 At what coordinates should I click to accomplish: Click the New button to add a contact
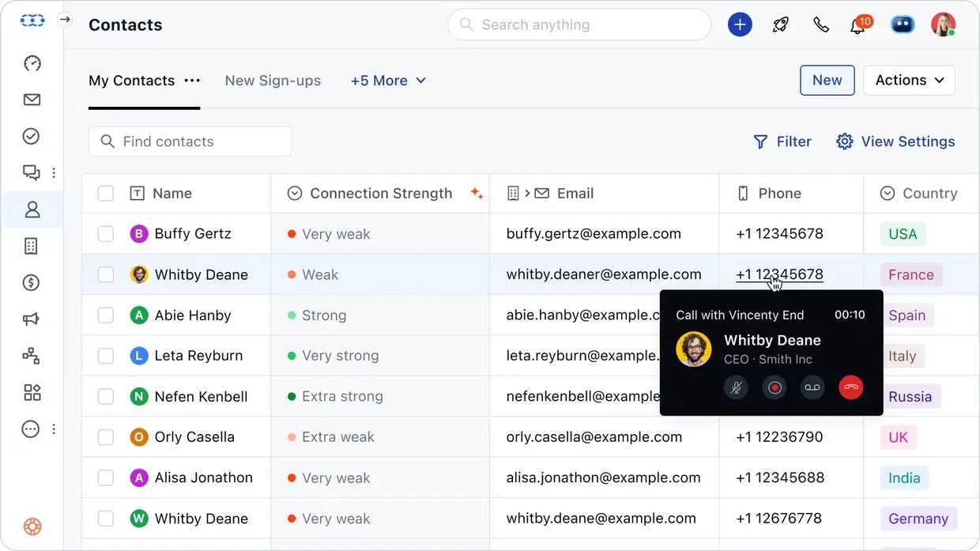point(827,80)
